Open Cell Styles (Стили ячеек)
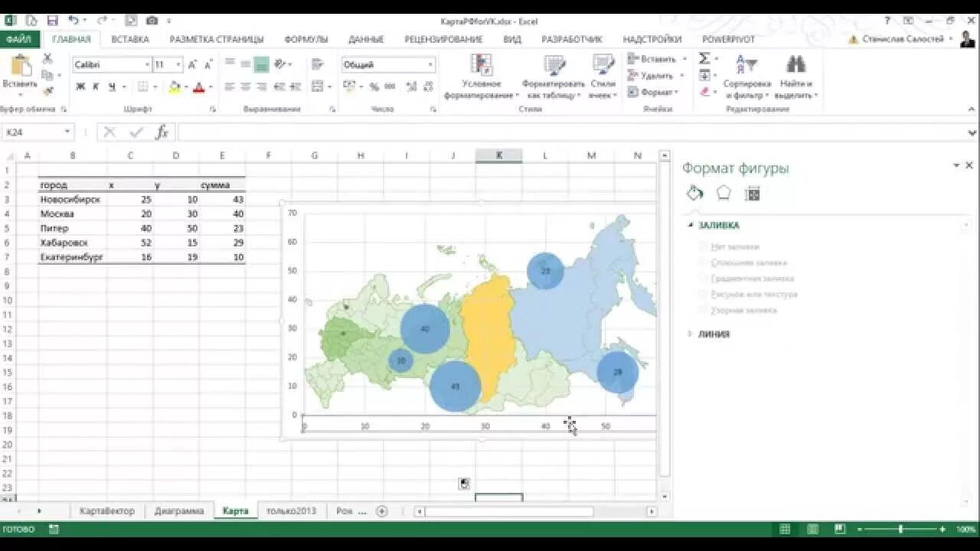The width and height of the screenshot is (980, 551). pyautogui.click(x=603, y=77)
